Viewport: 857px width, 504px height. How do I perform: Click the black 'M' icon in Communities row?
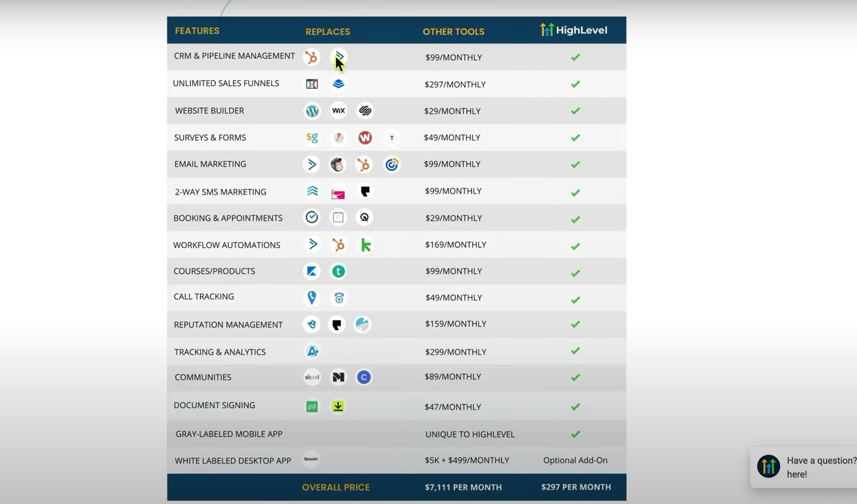[338, 377]
